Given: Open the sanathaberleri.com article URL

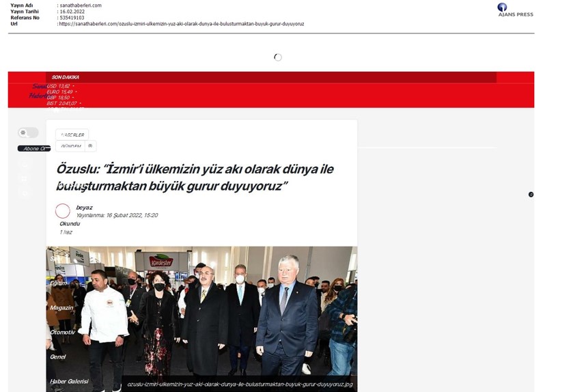Looking at the screenshot, I should tap(182, 24).
